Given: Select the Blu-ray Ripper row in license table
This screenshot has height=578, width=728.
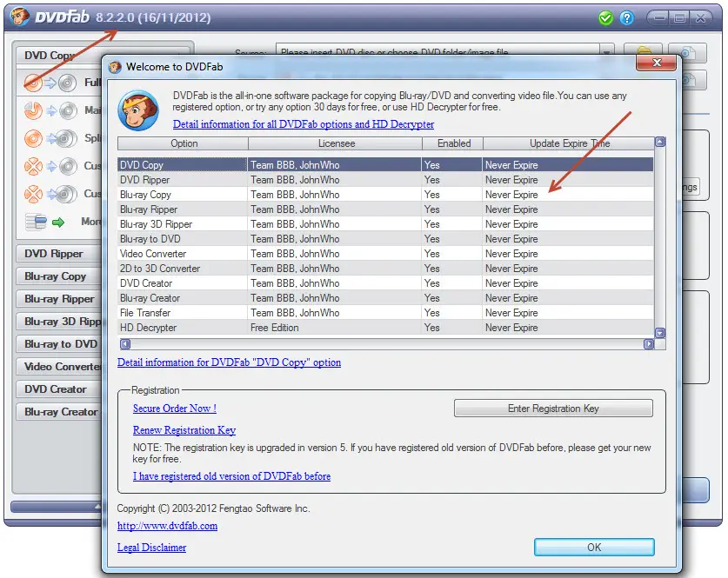Looking at the screenshot, I should tap(385, 209).
